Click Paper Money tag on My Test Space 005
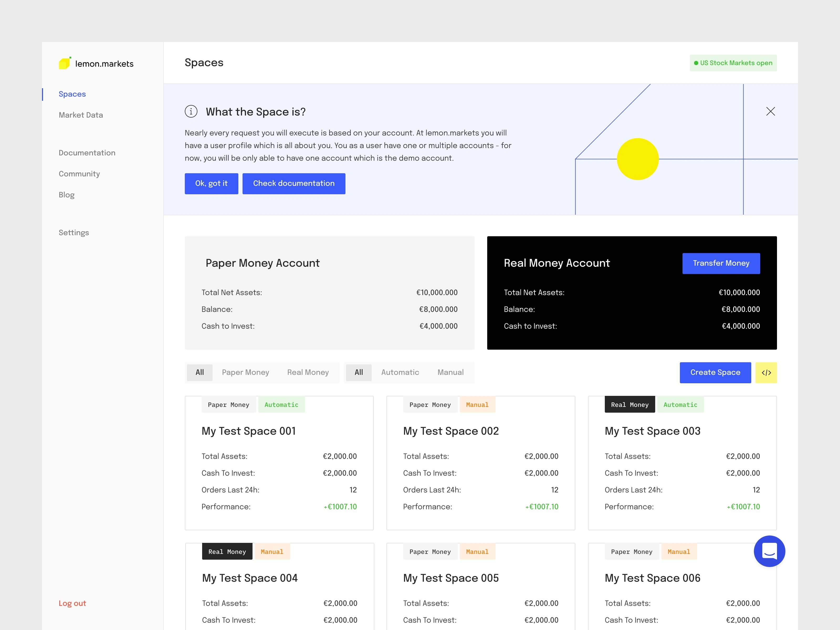 click(430, 552)
